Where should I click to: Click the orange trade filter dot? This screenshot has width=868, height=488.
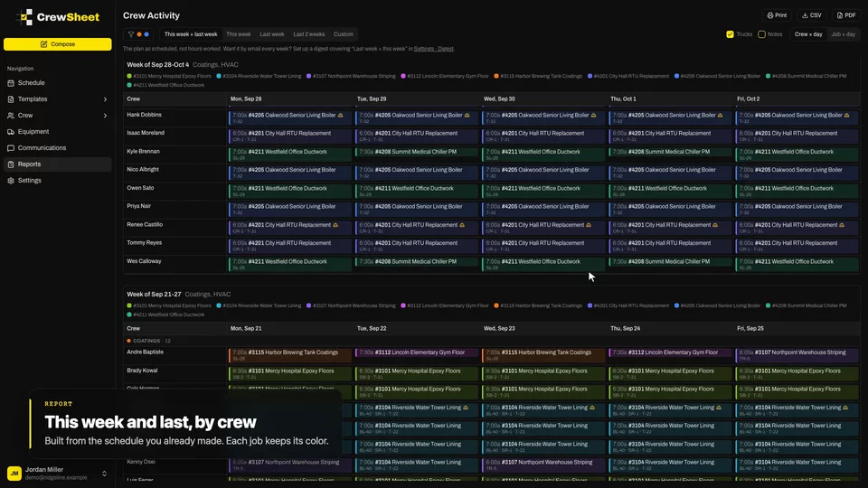[x=139, y=34]
